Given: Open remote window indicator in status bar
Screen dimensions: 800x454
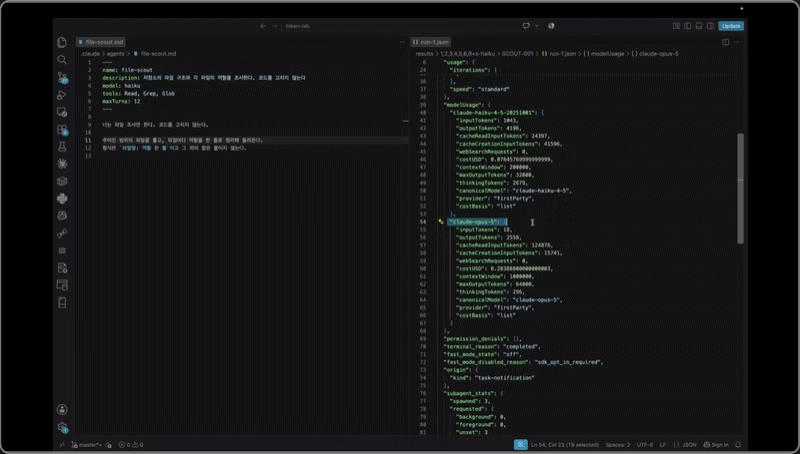Looking at the screenshot, I should [62, 445].
